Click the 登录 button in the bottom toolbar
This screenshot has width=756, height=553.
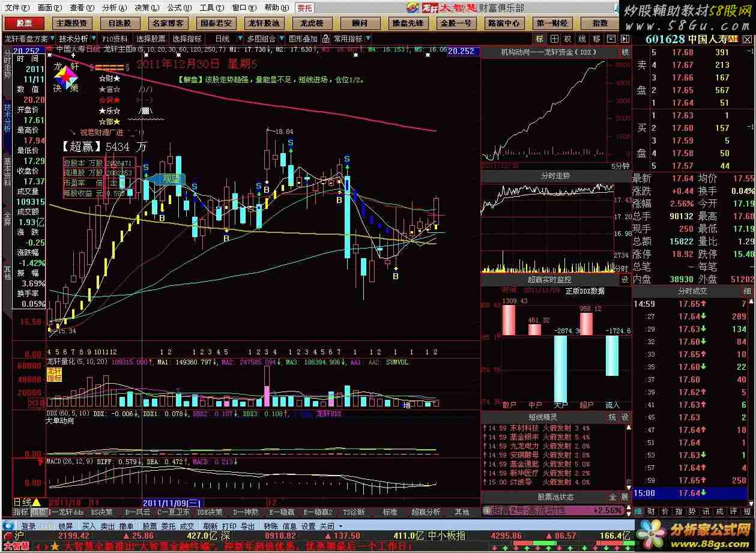coord(29,526)
